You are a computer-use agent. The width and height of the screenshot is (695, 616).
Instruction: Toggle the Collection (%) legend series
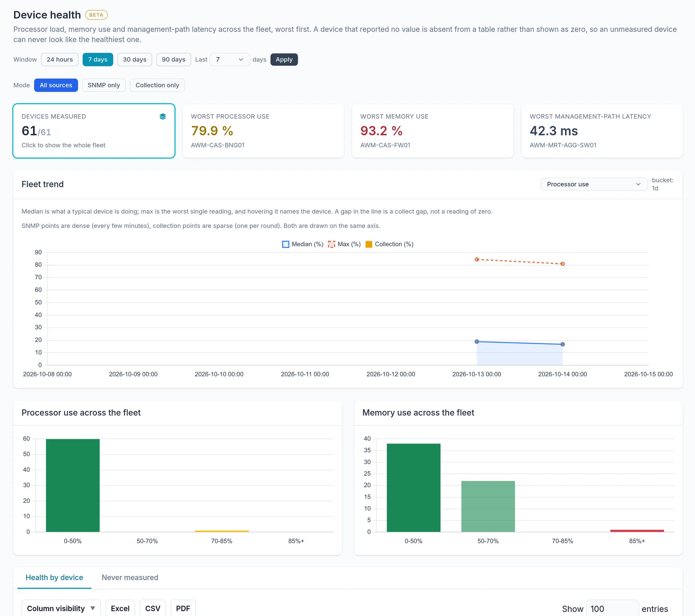pyautogui.click(x=389, y=244)
